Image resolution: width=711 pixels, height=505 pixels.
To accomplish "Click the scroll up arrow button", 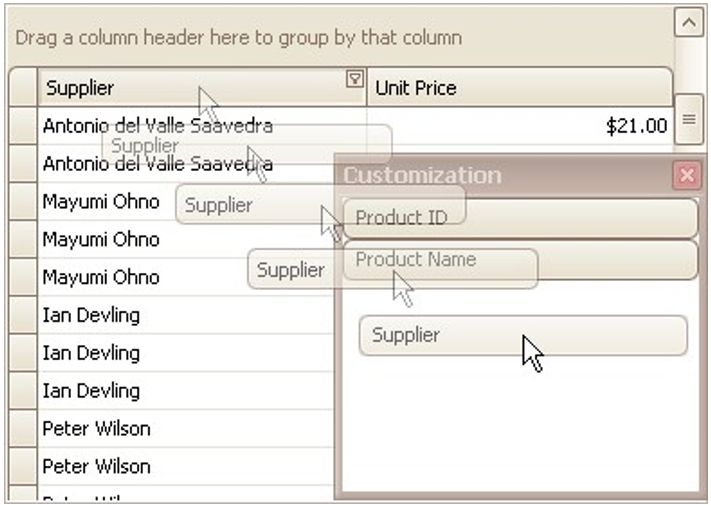I will [x=688, y=21].
